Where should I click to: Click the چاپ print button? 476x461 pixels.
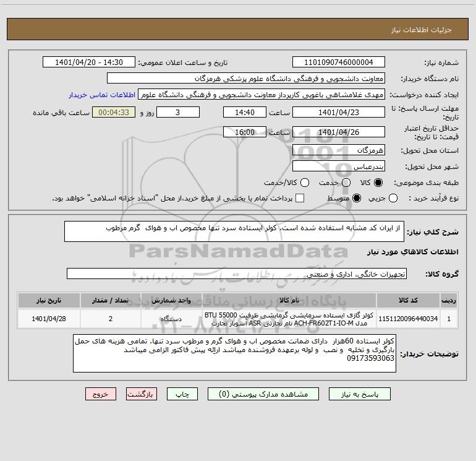[x=182, y=394]
